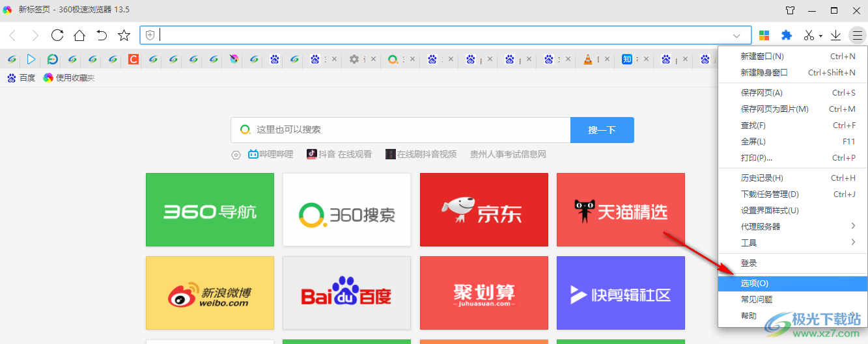Switch to the 知 Zhihu tab
Viewport: 868px width, 344px height.
tap(627, 59)
